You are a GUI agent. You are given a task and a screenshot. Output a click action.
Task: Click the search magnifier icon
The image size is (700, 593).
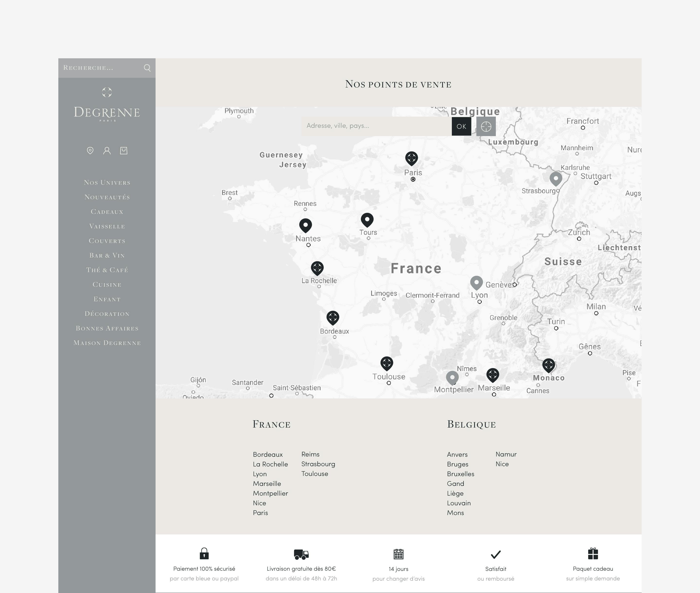click(147, 68)
